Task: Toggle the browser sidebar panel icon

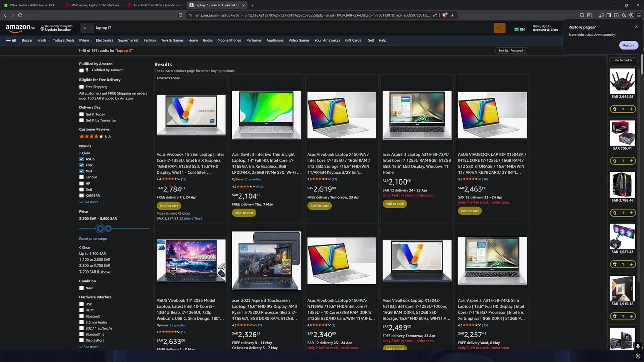Action: 608,15
